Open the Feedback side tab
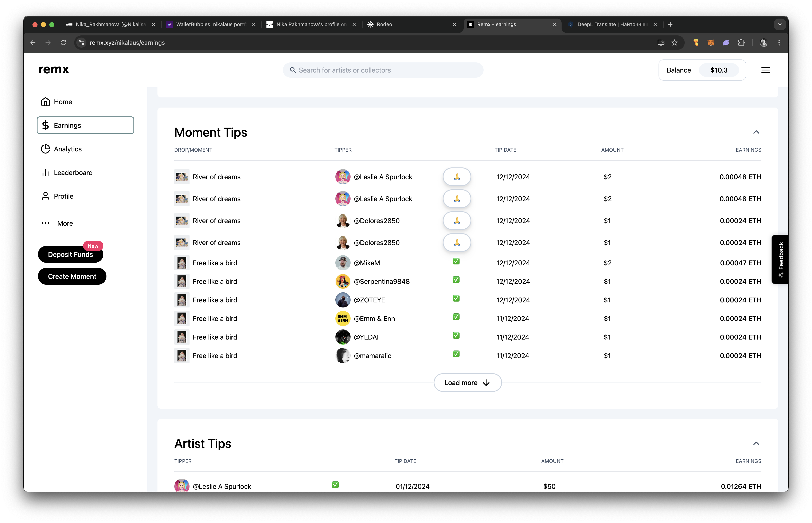 tap(780, 259)
